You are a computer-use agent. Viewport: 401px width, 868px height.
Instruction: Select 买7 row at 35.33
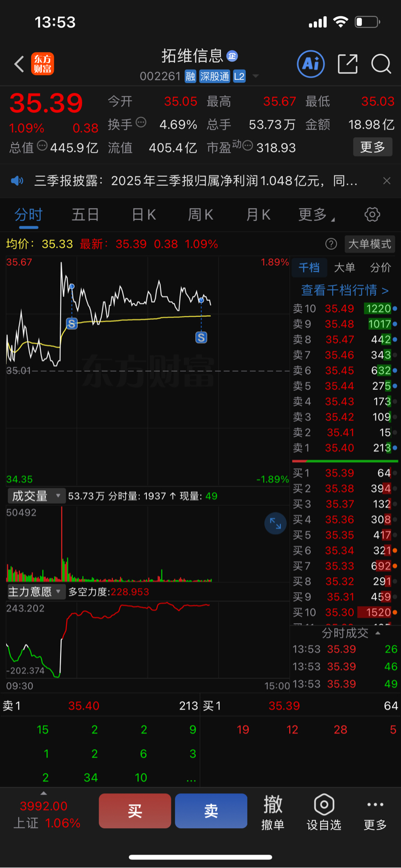point(345,566)
